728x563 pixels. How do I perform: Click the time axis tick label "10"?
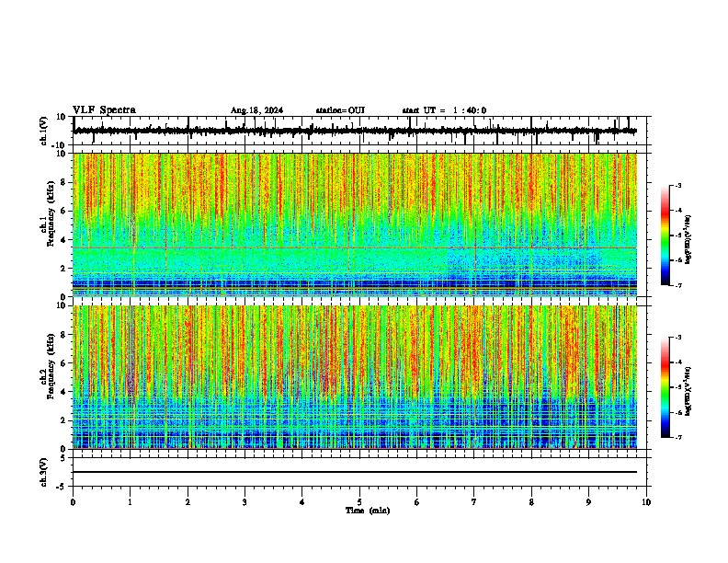[x=646, y=502]
